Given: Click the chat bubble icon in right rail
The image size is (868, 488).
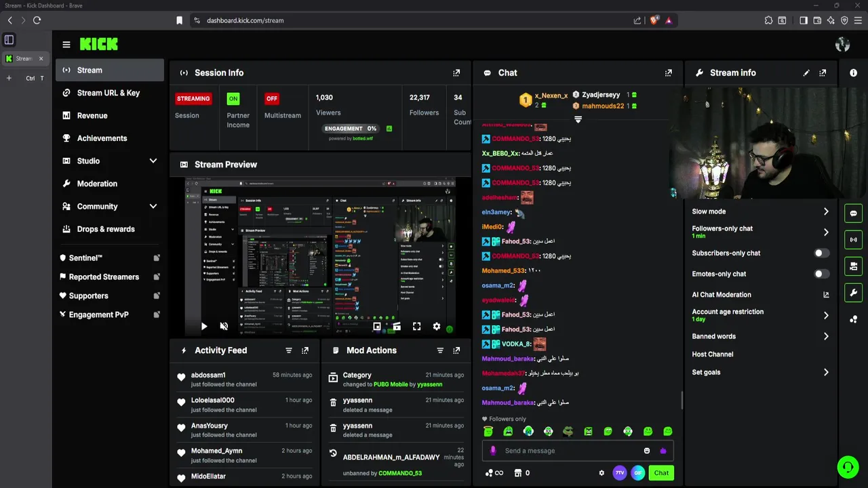Looking at the screenshot, I should tap(854, 213).
